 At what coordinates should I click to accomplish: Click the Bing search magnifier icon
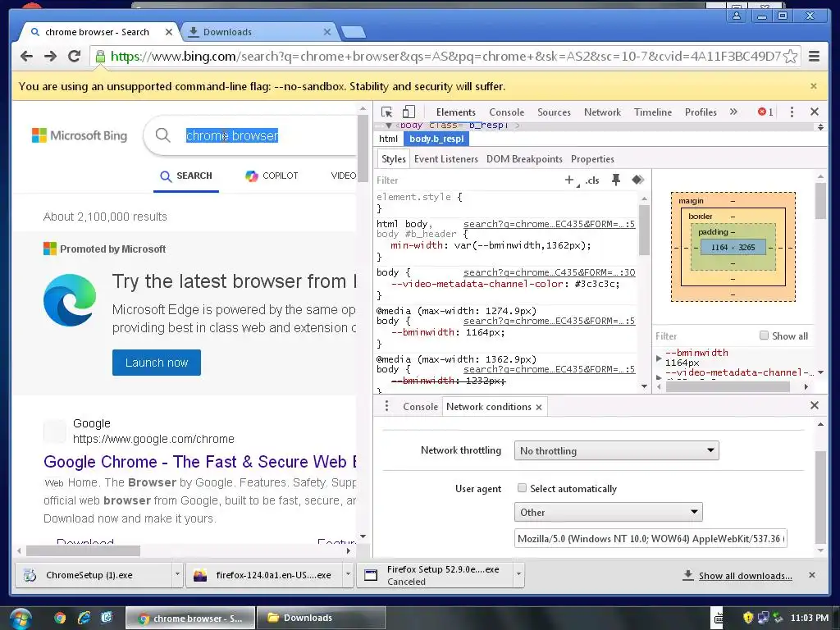[x=163, y=135]
